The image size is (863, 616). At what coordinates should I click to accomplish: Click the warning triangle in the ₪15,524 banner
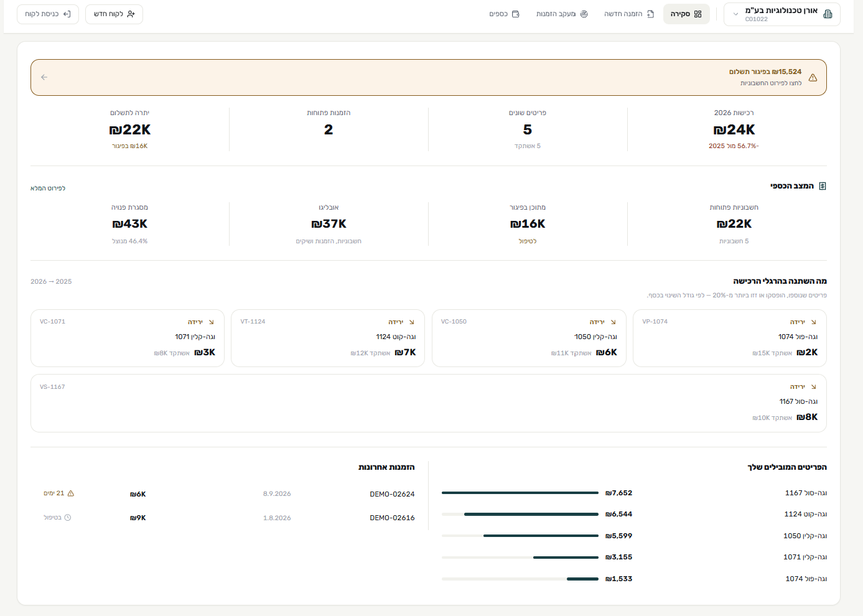(x=813, y=78)
